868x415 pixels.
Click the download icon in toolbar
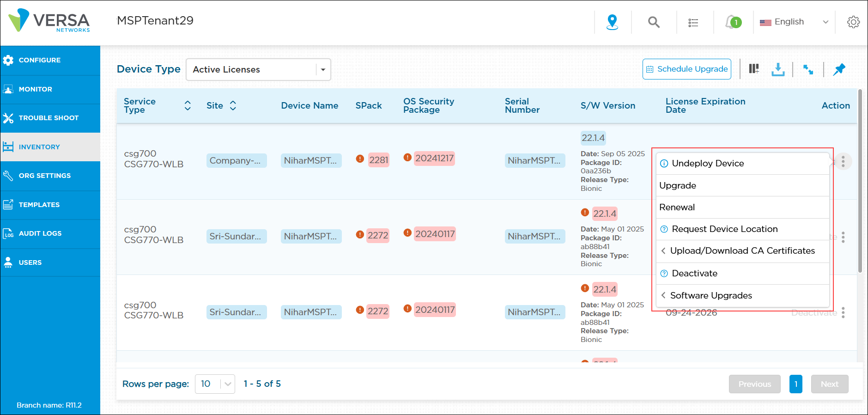pyautogui.click(x=778, y=69)
